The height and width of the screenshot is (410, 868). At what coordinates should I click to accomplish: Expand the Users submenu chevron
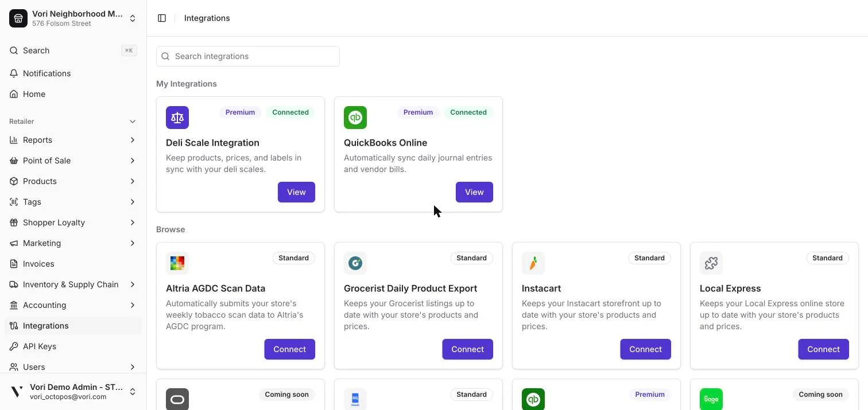coord(133,367)
